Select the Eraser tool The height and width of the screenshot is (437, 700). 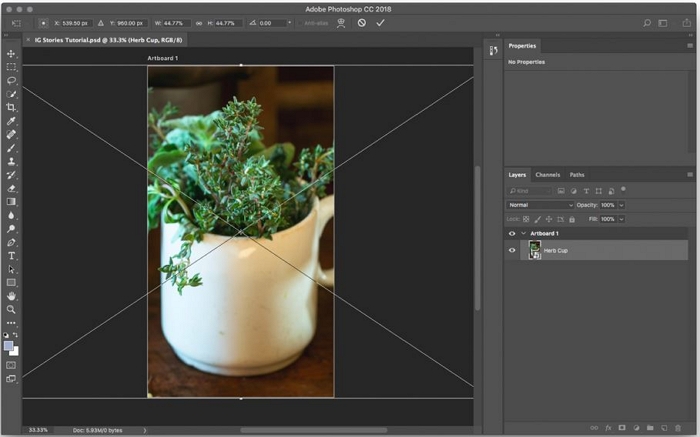[x=11, y=188]
